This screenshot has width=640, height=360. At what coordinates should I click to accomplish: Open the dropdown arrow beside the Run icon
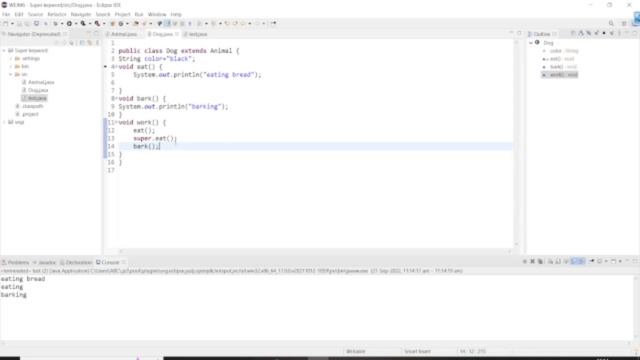pyautogui.click(x=76, y=24)
